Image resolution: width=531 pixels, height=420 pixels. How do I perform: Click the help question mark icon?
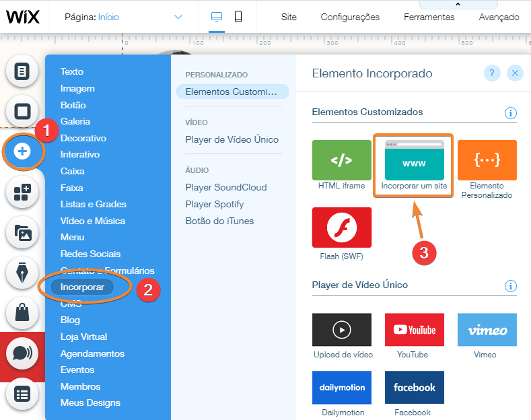point(492,73)
